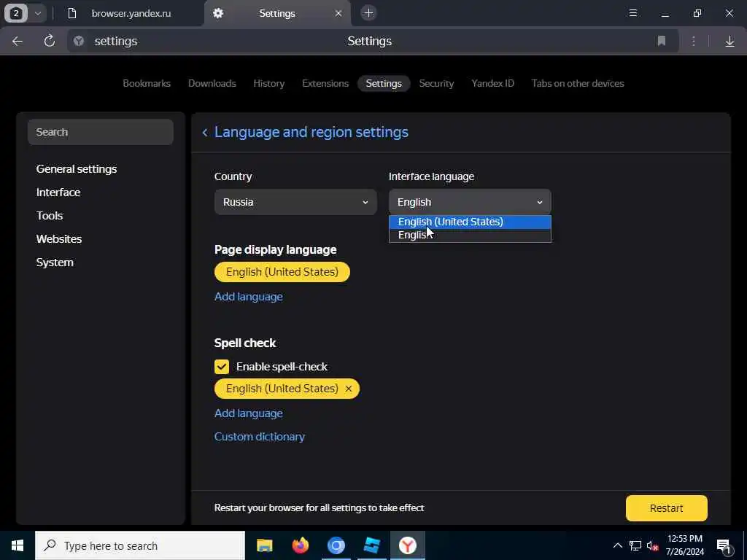Open the Windows Start menu

[x=18, y=545]
